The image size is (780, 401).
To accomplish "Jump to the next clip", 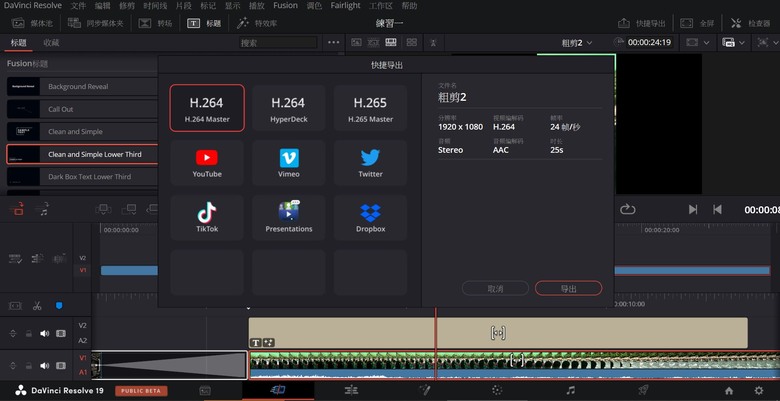I will pos(693,209).
